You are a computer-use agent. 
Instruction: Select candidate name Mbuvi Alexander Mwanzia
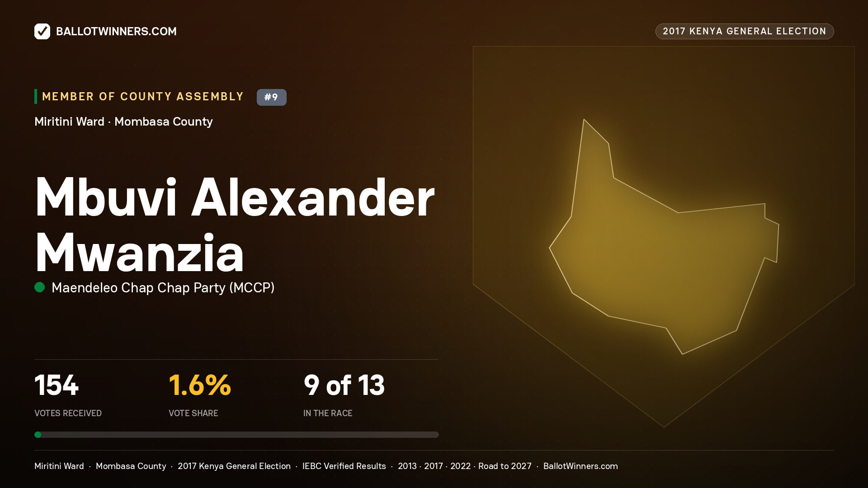pyautogui.click(x=234, y=225)
